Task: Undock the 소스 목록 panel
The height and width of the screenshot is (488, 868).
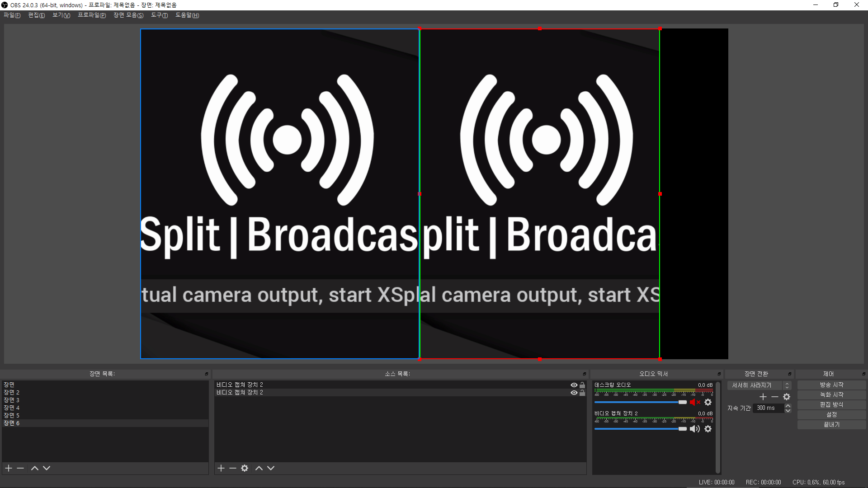Action: (x=584, y=374)
